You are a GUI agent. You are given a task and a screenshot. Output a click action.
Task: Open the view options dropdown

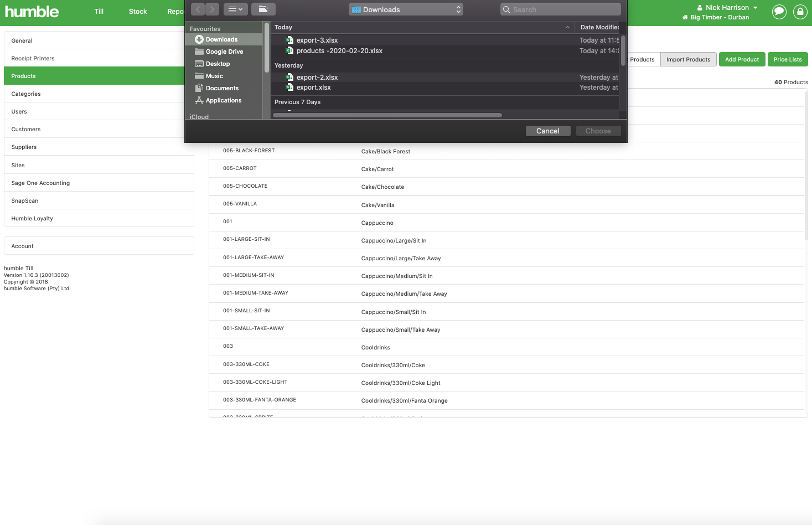[235, 9]
